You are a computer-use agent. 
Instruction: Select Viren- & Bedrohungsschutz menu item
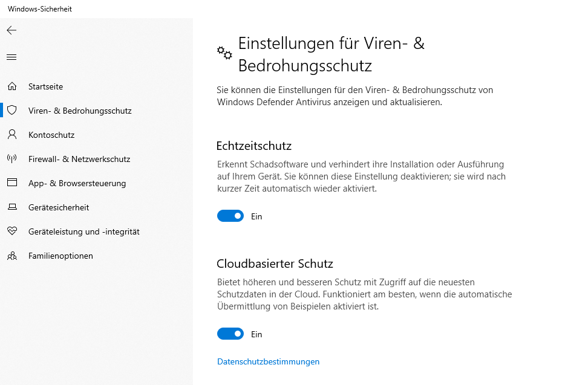[x=80, y=111]
